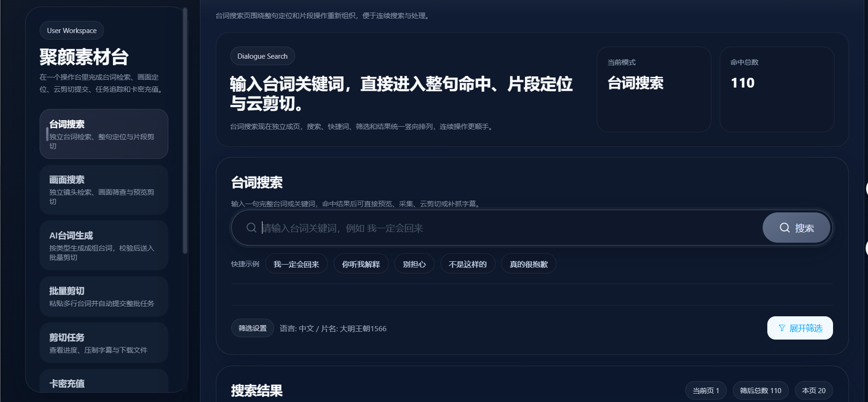Click the magnifier icon inside search field
This screenshot has width=868, height=402.
click(x=251, y=228)
